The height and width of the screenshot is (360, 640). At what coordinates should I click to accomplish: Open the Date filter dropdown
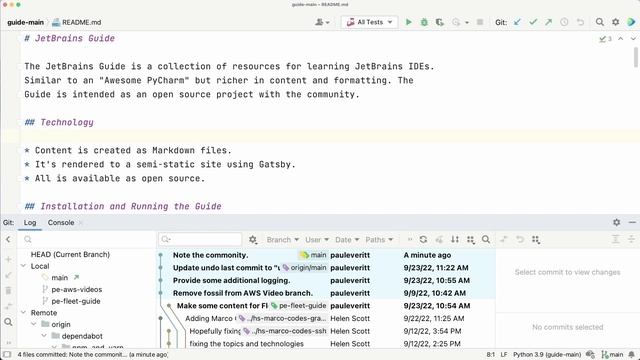coord(347,240)
